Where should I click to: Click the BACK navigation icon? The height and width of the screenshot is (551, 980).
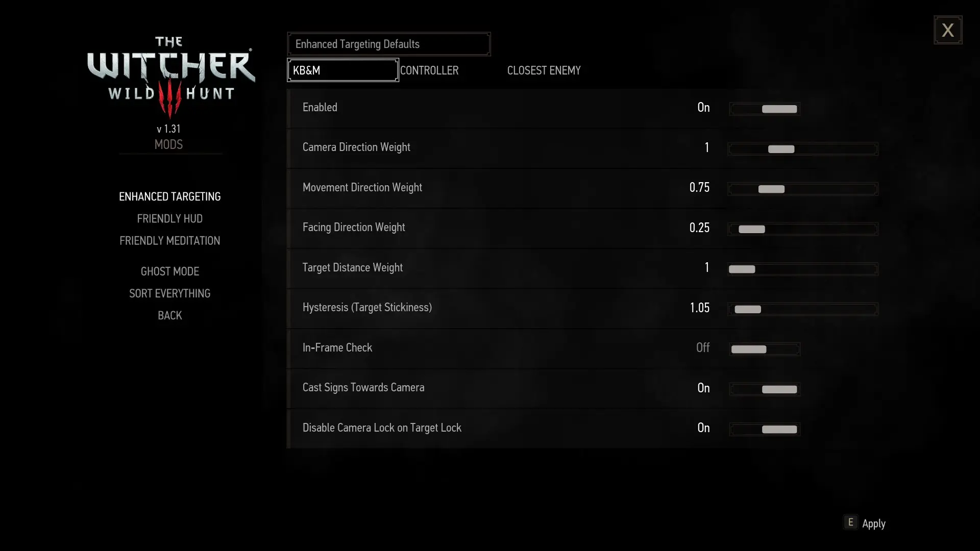[169, 315]
